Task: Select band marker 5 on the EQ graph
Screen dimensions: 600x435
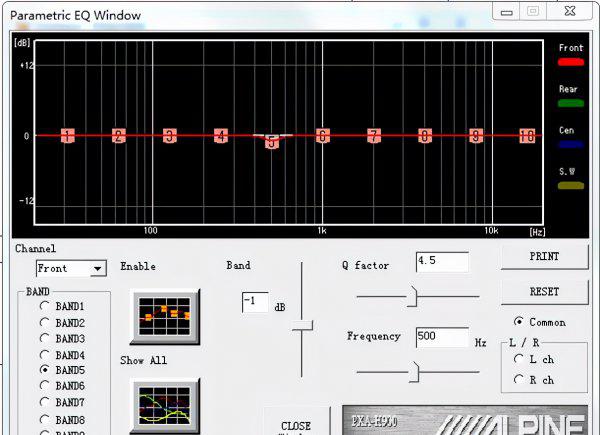Action: coord(271,142)
